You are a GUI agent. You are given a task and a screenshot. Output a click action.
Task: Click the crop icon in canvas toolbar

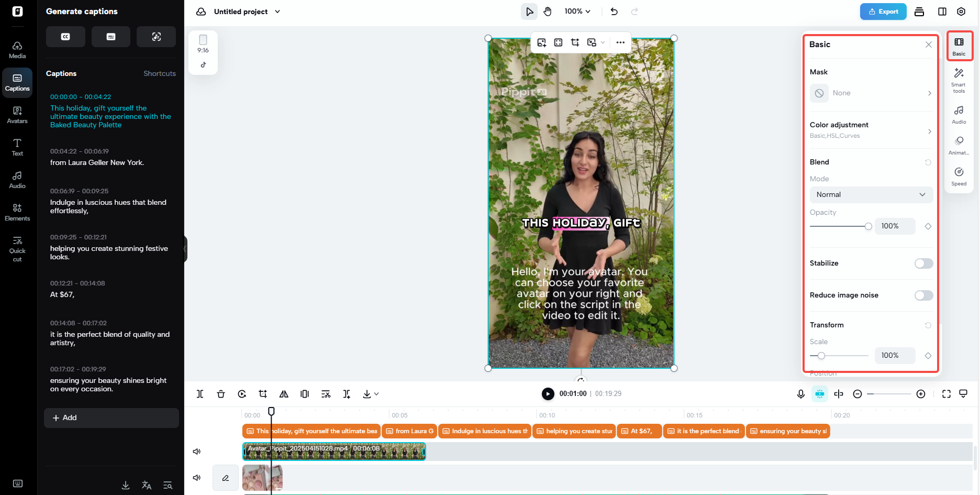[575, 42]
